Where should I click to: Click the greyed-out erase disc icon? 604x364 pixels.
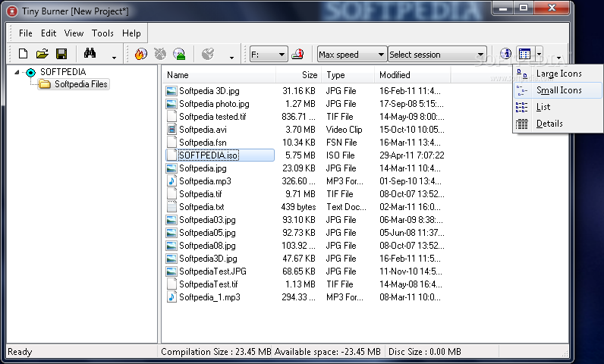[160, 54]
